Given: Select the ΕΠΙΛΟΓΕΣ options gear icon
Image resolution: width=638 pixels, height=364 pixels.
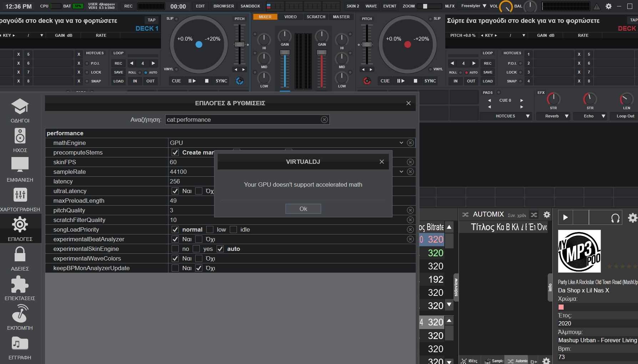Looking at the screenshot, I should coord(20,224).
